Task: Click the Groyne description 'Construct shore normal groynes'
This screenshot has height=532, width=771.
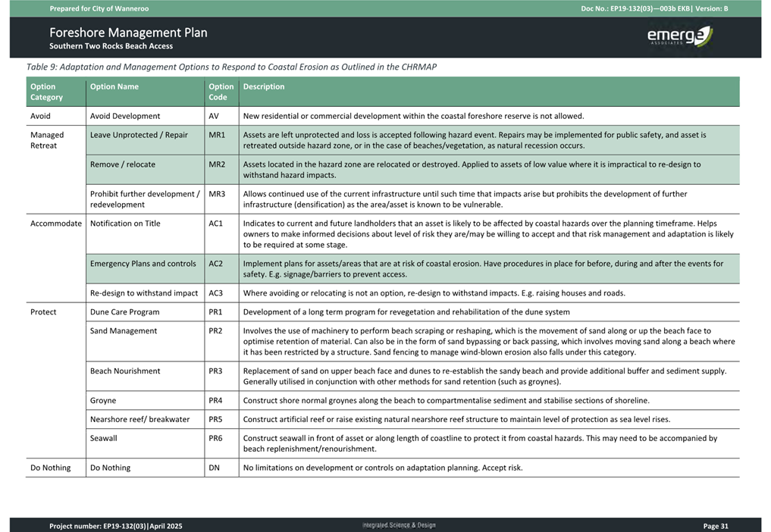Action: pos(447,401)
